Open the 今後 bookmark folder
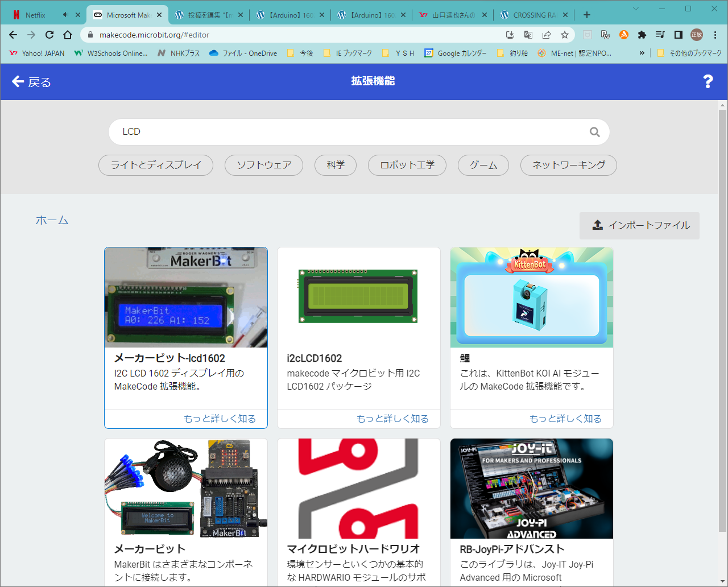Image resolution: width=728 pixels, height=587 pixels. tap(300, 53)
